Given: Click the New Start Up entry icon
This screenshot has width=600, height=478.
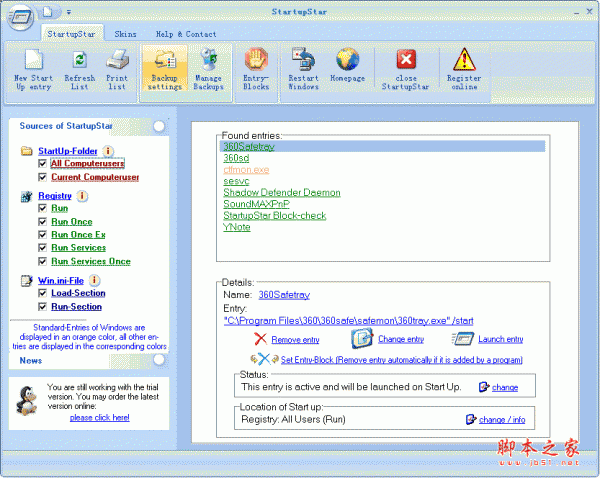Looking at the screenshot, I should coord(34,60).
